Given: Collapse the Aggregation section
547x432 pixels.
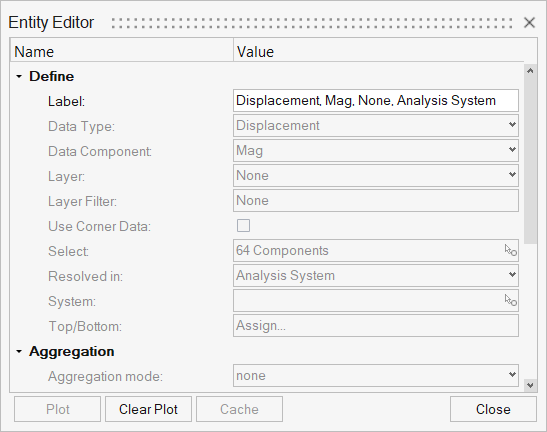Looking at the screenshot, I should (x=19, y=351).
